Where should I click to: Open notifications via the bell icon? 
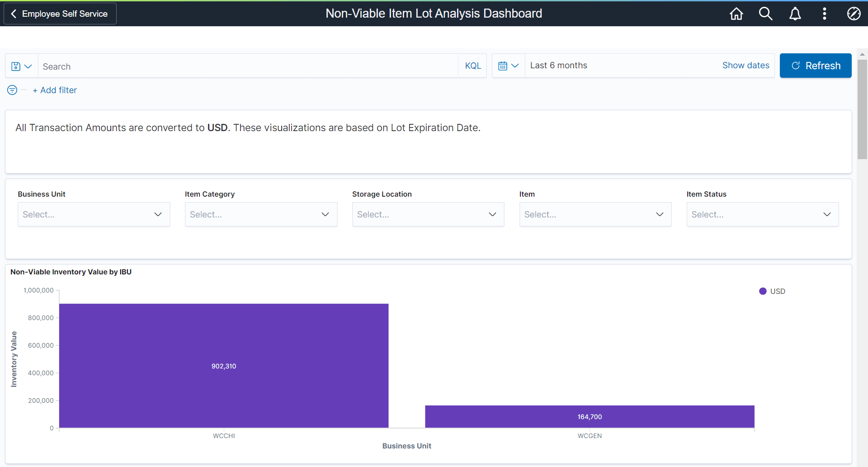(x=795, y=14)
